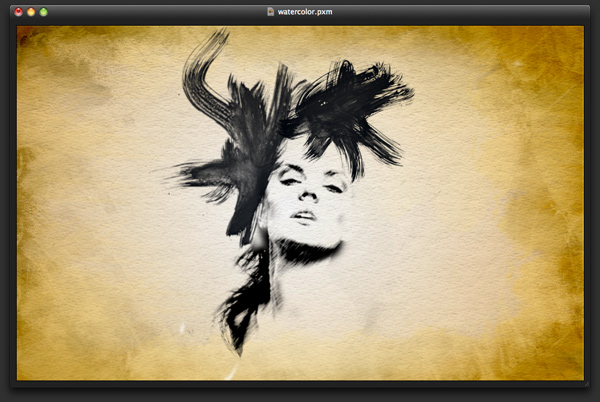This screenshot has width=600, height=402.
Task: Minimize the watercolor.pxm window
Action: click(31, 12)
